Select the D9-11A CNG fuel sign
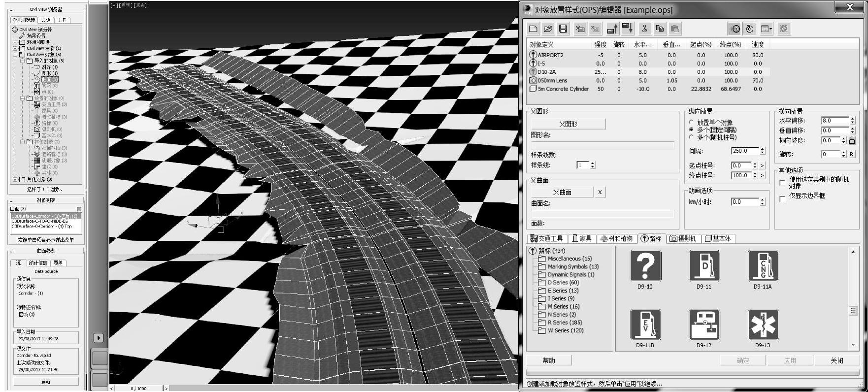 763,265
